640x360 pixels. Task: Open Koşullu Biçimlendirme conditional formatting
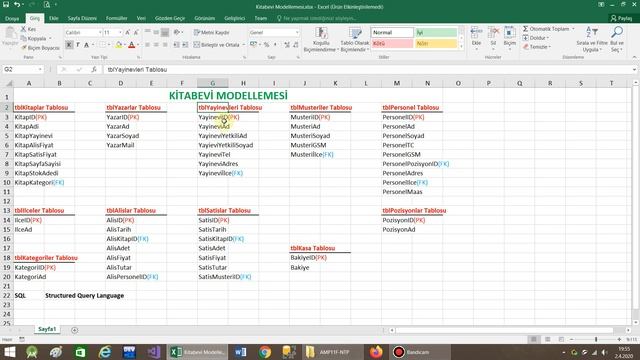pyautogui.click(x=321, y=40)
